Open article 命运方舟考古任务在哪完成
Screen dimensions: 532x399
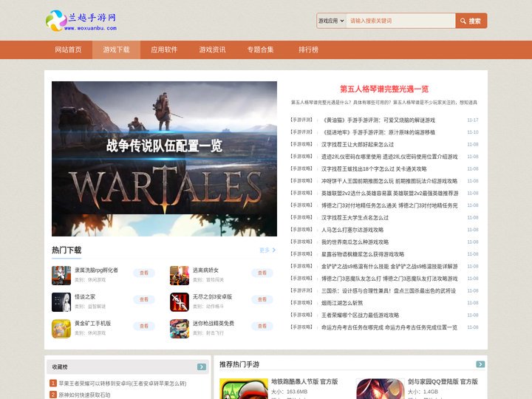389,327
